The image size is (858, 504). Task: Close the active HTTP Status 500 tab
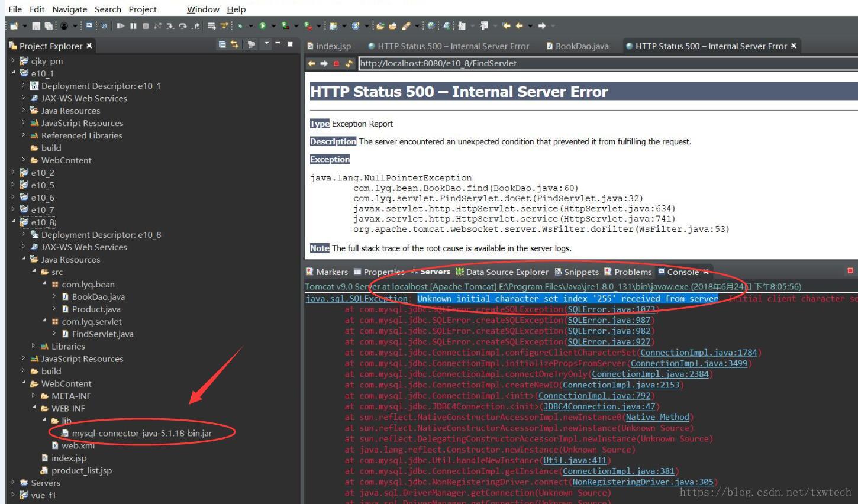pyautogui.click(x=794, y=46)
